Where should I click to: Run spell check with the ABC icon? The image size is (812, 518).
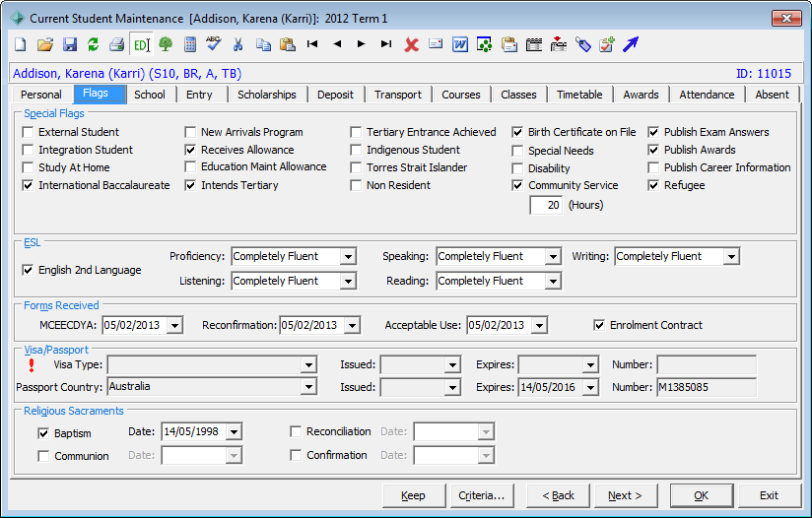pyautogui.click(x=214, y=44)
